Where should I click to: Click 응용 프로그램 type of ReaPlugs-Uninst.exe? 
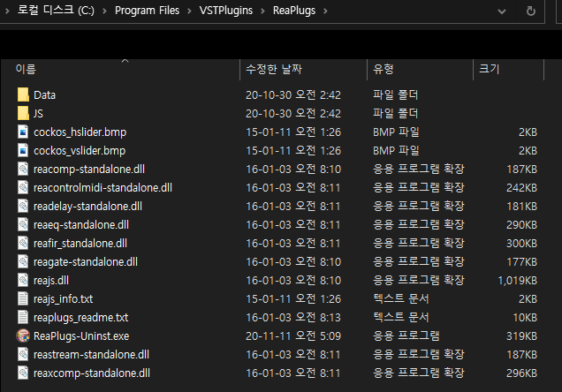(x=406, y=335)
